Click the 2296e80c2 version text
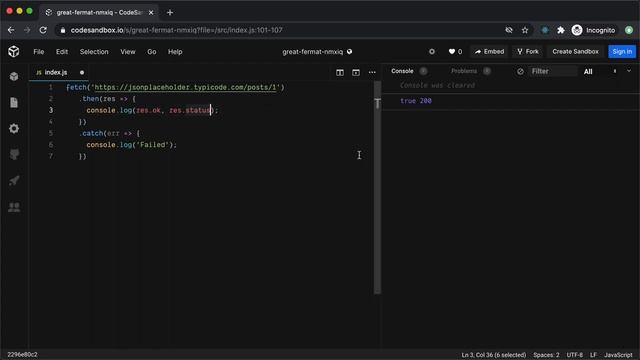Image resolution: width=640 pixels, height=360 pixels. click(x=22, y=355)
